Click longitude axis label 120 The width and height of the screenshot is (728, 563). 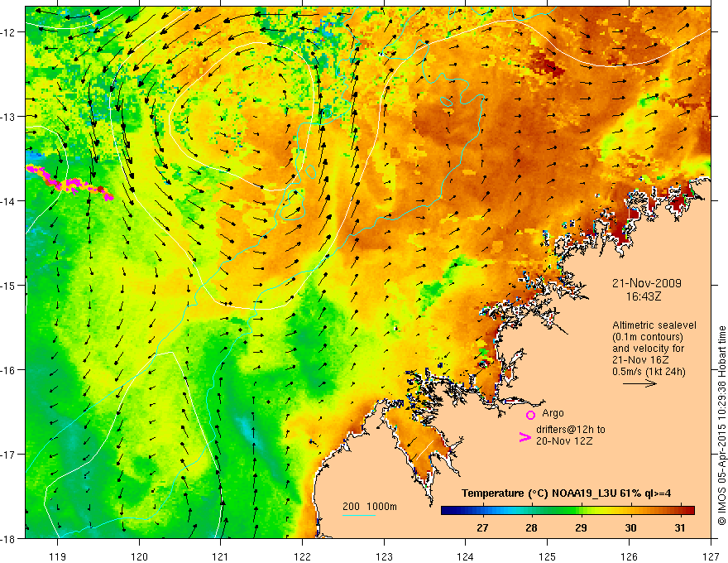click(x=139, y=556)
